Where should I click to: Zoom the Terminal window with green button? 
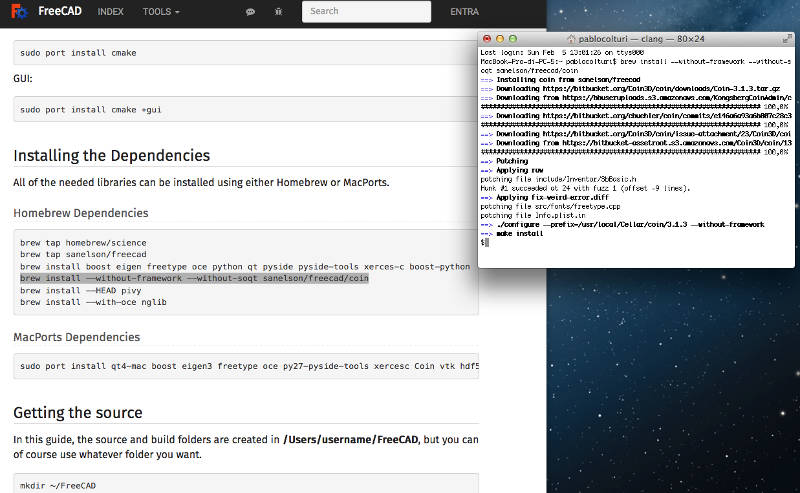click(513, 39)
